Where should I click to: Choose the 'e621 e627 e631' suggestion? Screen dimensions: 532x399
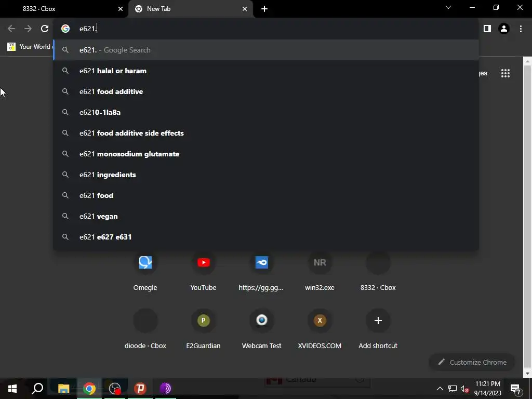click(266, 237)
